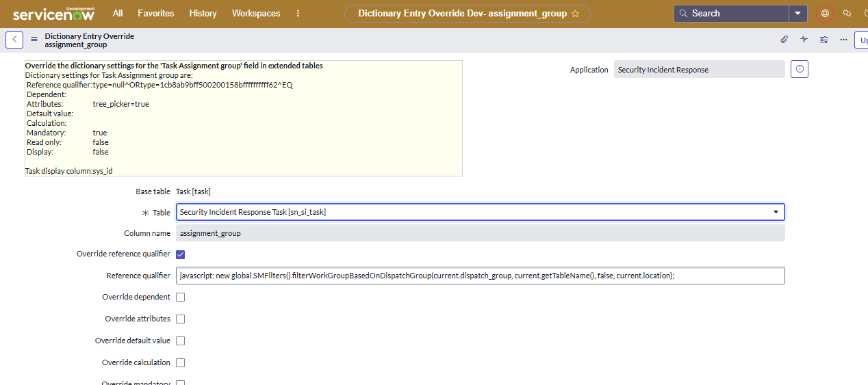Click the Application info icon button

click(x=800, y=69)
